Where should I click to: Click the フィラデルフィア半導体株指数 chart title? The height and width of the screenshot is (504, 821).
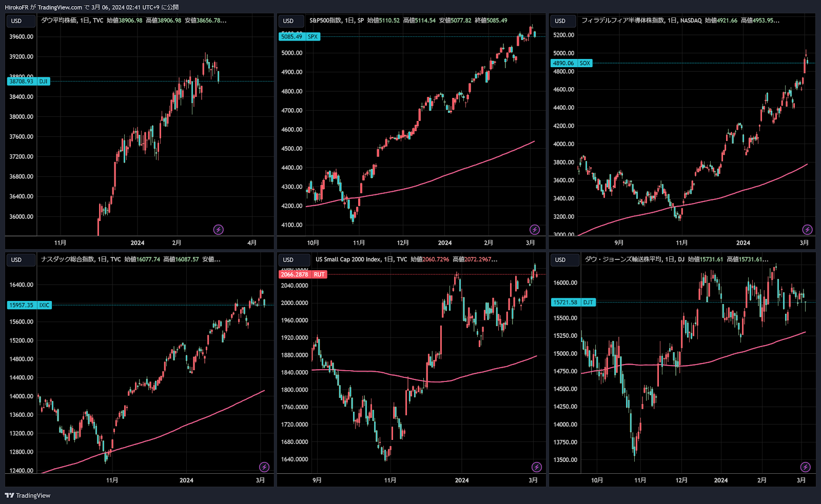pos(622,21)
